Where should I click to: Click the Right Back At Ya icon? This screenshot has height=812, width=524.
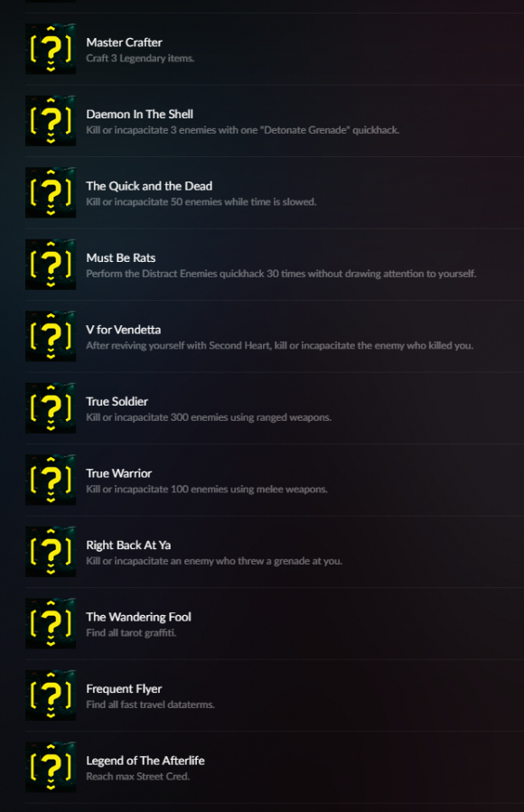(51, 552)
